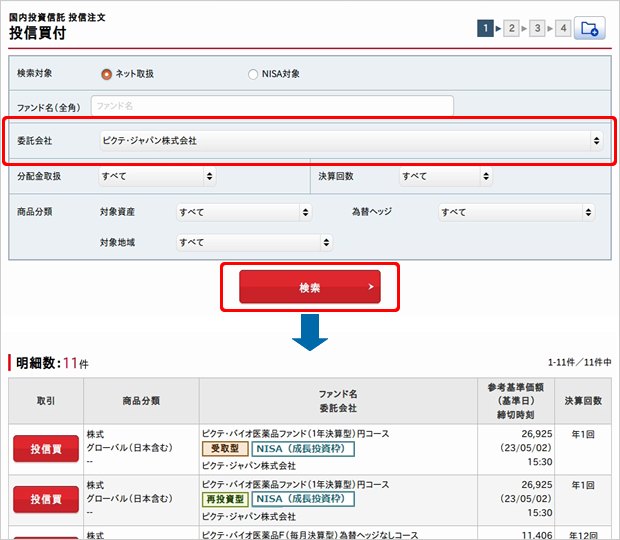
Task: Open the 対象資産 dropdown
Action: click(244, 212)
